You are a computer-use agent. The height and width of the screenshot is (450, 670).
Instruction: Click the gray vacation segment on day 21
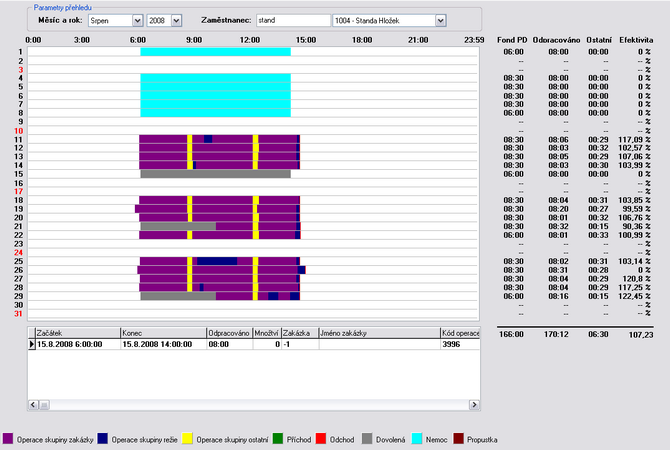pos(178,226)
